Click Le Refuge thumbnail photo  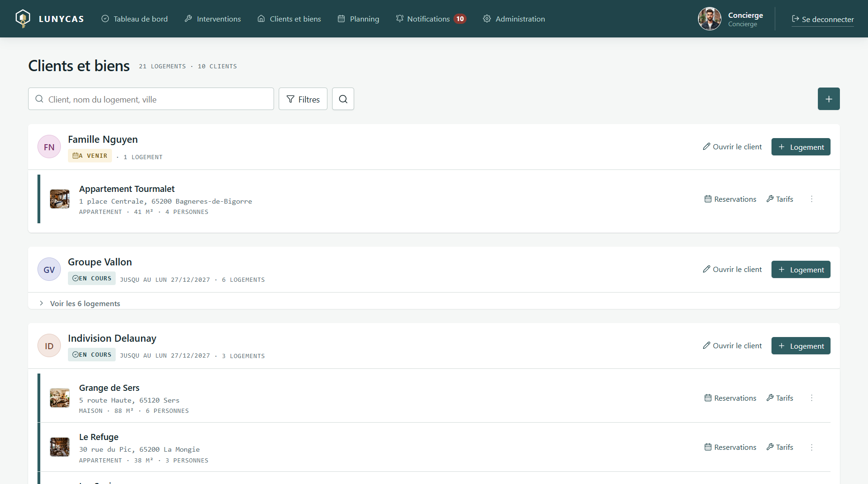(x=59, y=447)
